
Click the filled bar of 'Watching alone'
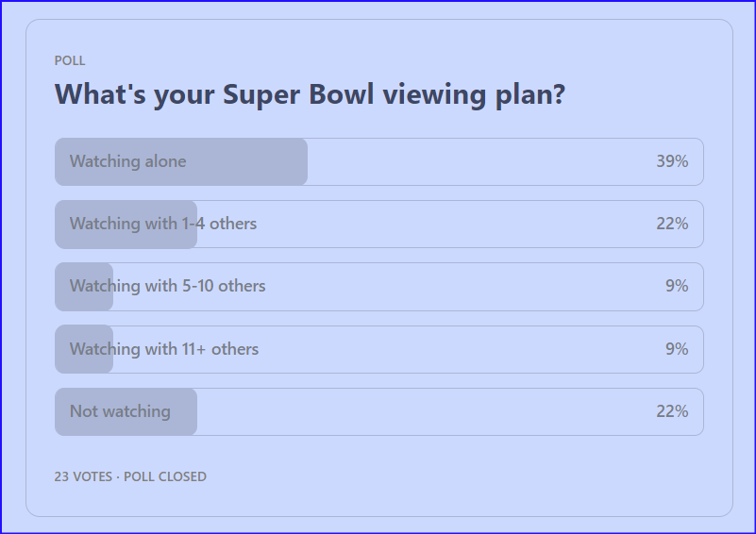click(181, 162)
